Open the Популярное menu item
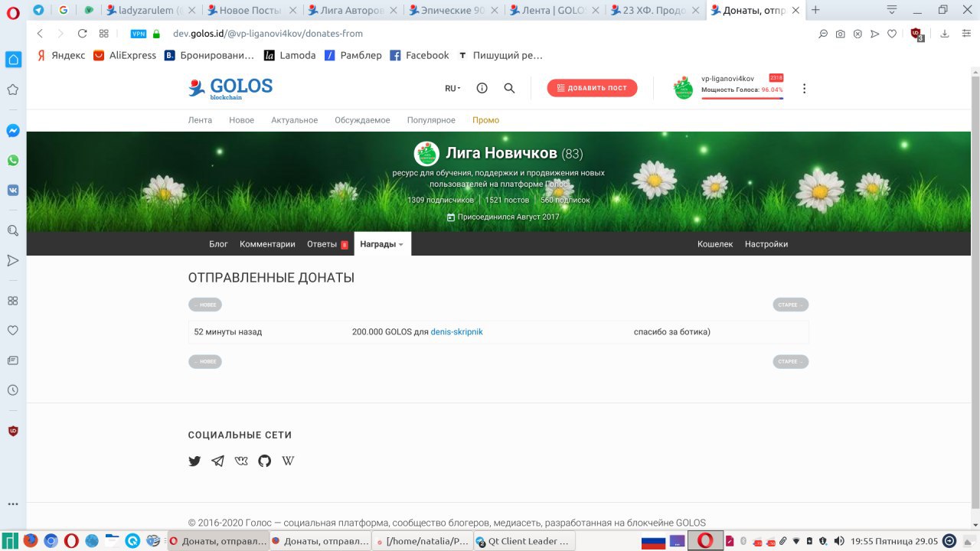The width and height of the screenshot is (980, 551). pos(431,120)
